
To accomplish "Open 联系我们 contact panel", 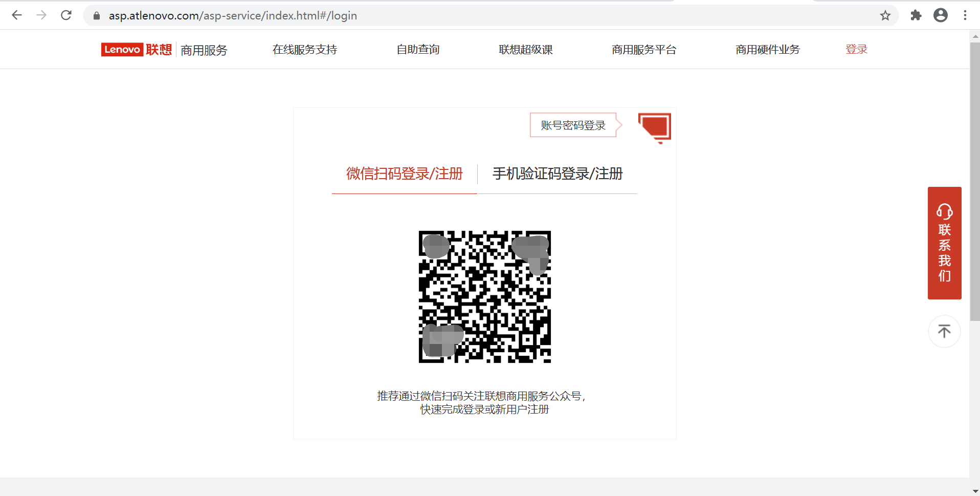I will coord(944,243).
